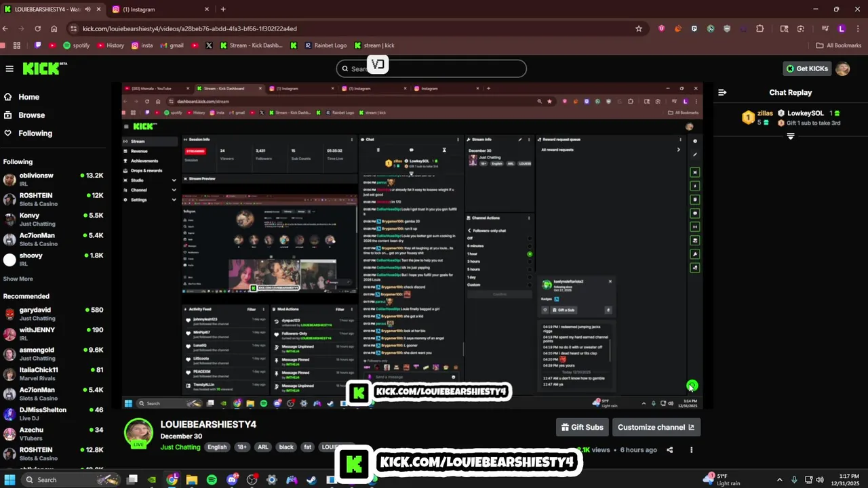Click the Chrome address bar URL
This screenshot has height=488, width=868.
pos(190,28)
